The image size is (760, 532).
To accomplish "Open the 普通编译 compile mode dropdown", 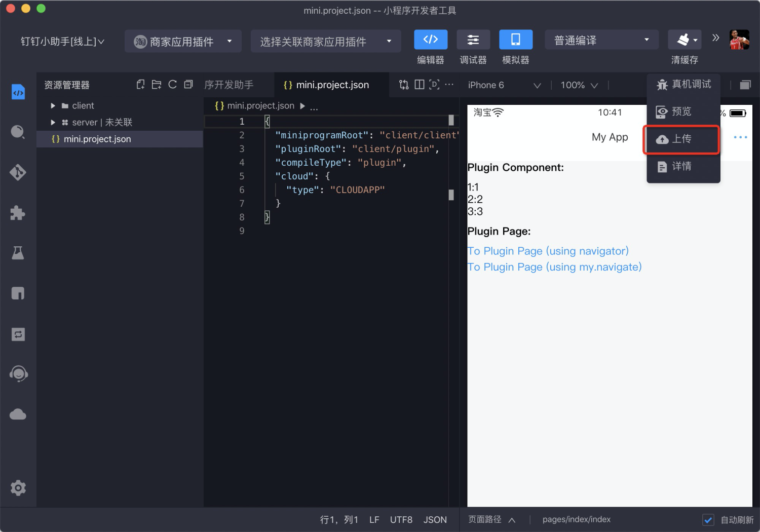I will coord(602,40).
